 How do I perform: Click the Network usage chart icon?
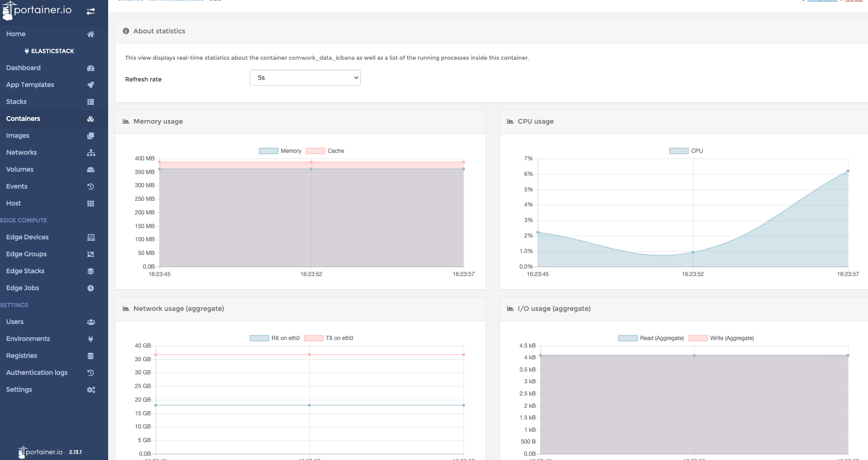[x=126, y=309]
